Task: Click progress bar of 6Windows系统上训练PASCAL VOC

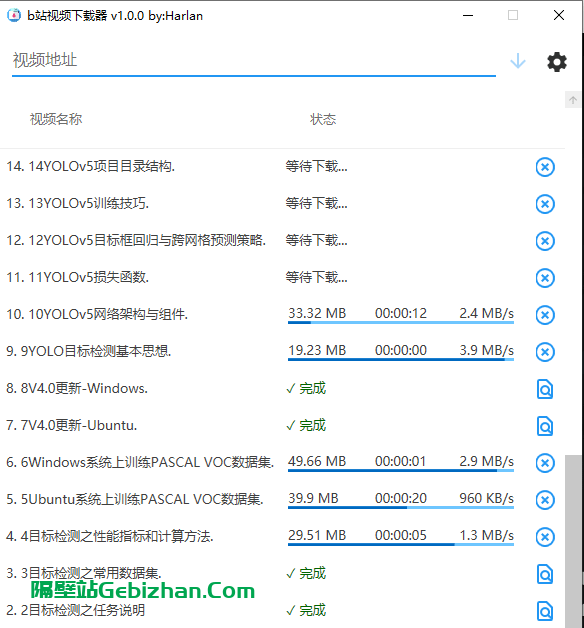Action: 401,470
